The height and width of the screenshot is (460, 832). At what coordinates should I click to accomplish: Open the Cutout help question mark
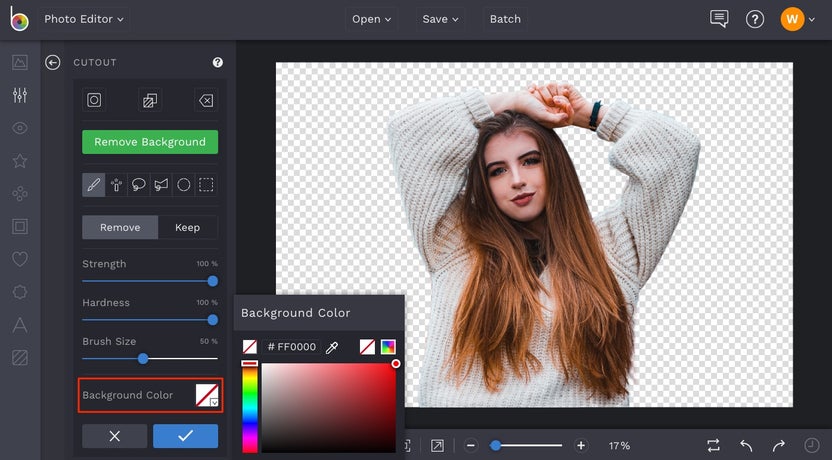pos(218,62)
